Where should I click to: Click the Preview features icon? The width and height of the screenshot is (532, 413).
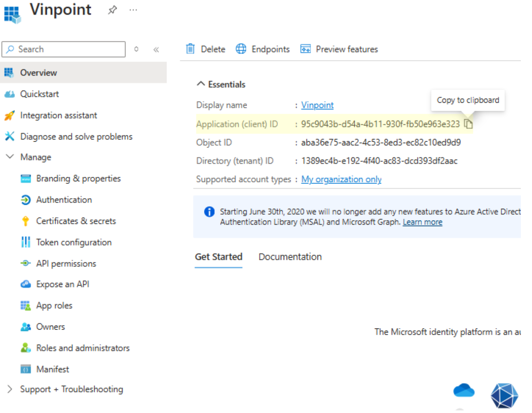(305, 49)
